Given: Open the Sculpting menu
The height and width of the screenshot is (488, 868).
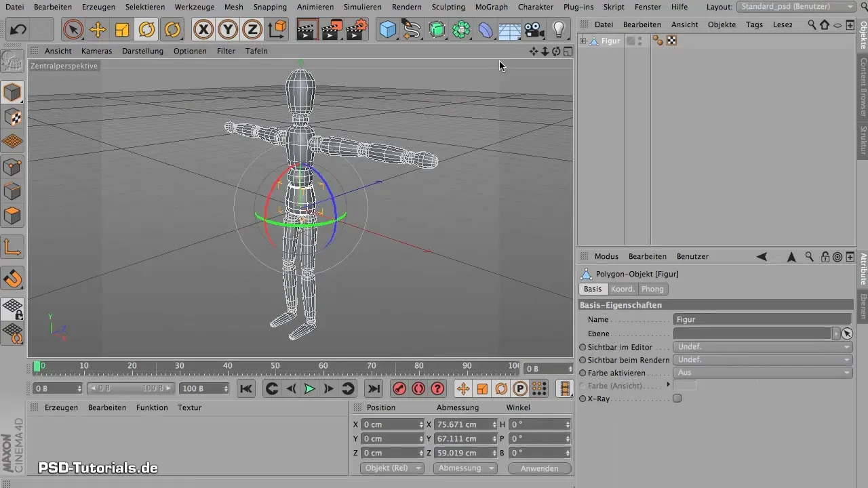Looking at the screenshot, I should 448,7.
